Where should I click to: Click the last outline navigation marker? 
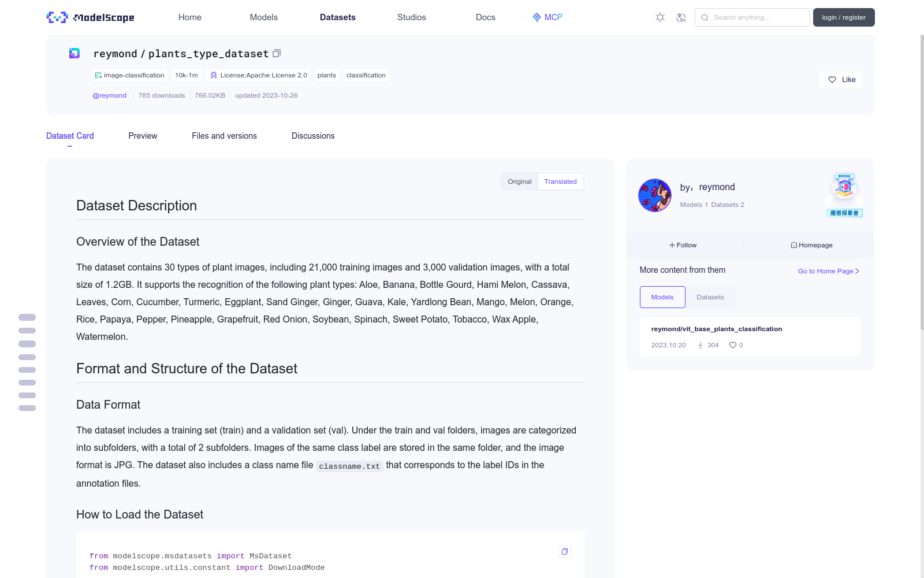27,408
